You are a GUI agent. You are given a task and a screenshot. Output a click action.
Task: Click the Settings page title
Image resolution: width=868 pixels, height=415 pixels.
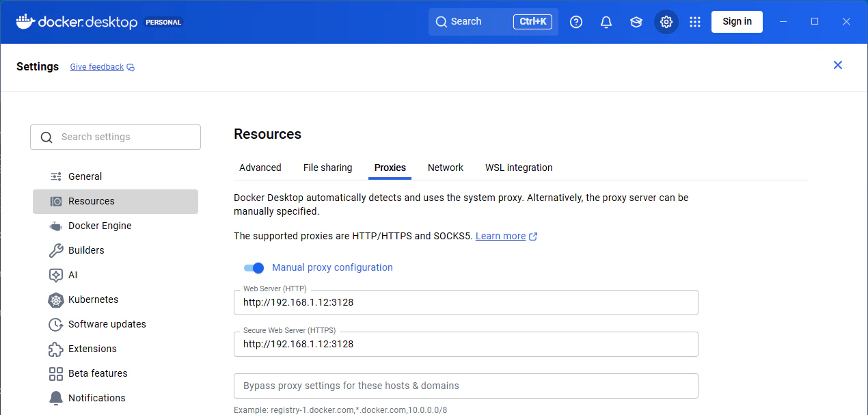38,67
